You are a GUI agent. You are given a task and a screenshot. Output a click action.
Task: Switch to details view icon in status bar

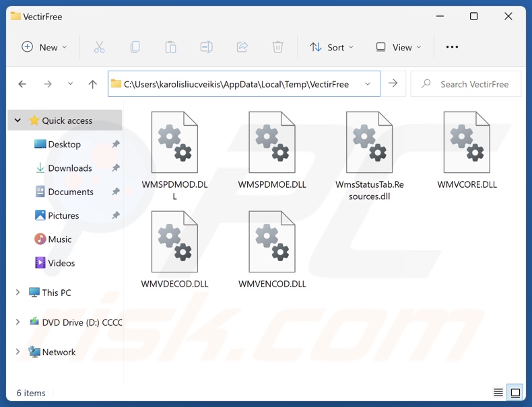[498, 392]
